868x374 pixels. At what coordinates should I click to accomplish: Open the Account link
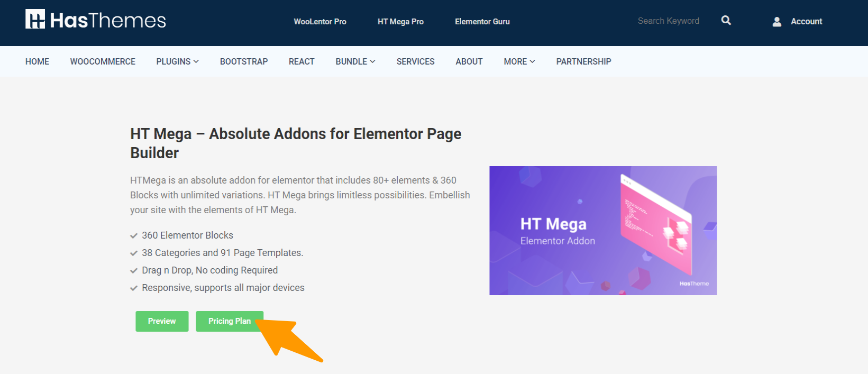806,22
